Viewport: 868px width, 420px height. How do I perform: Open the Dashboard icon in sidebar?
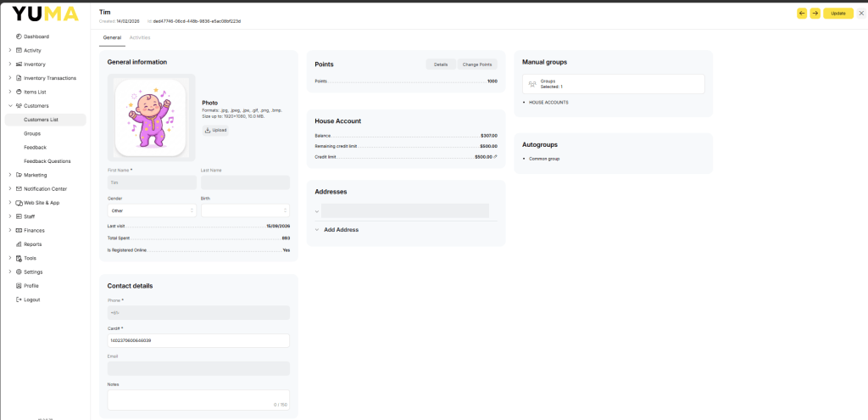19,36
